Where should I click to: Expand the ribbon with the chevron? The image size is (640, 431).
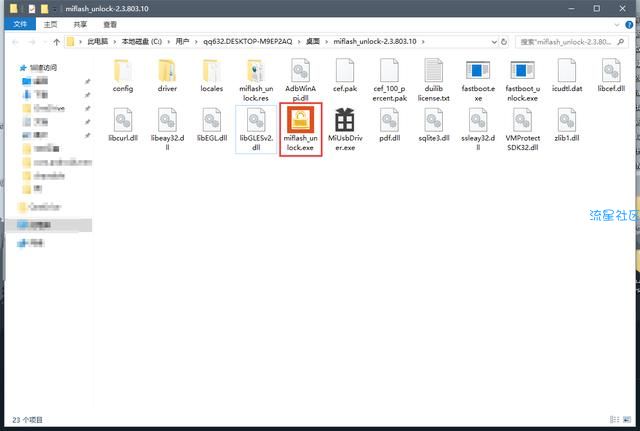[x=617, y=25]
